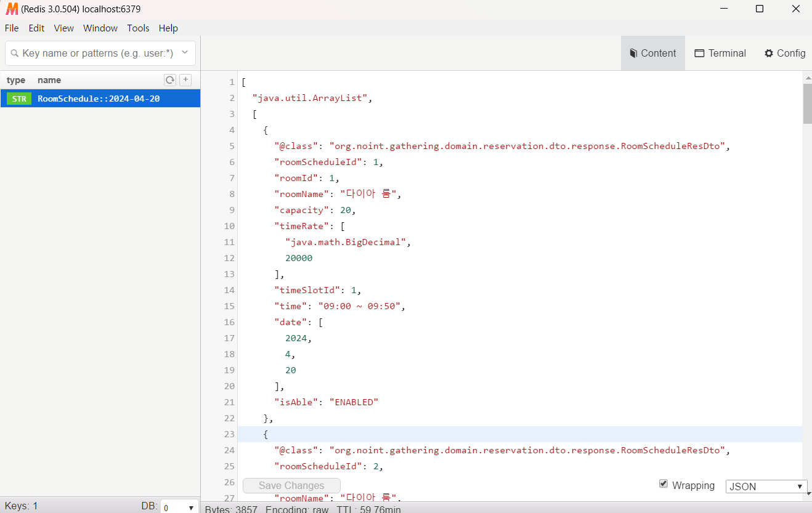Open the DB number dropdown

coord(179,508)
